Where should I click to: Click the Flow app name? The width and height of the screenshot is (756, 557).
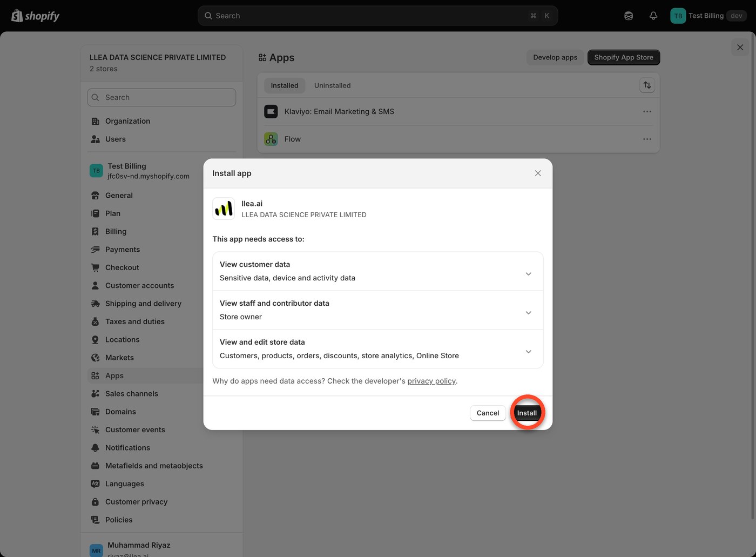[293, 139]
